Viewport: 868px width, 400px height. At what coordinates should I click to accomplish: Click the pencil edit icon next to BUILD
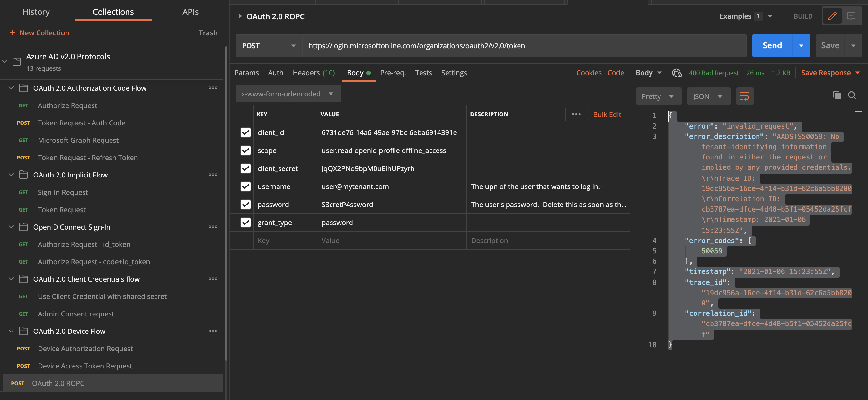(832, 16)
